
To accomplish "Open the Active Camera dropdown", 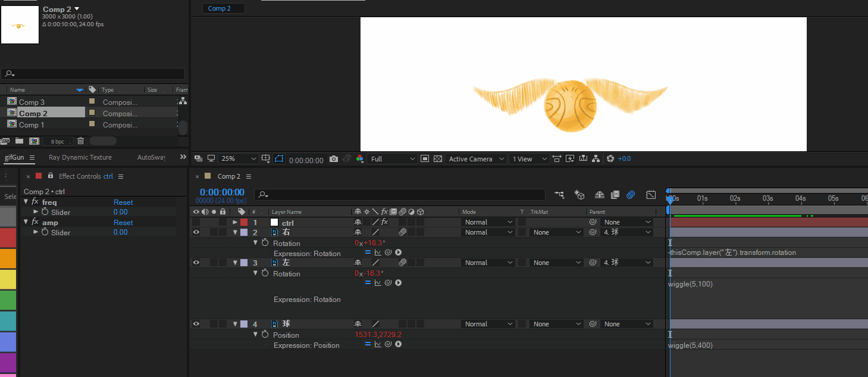I will (477, 159).
